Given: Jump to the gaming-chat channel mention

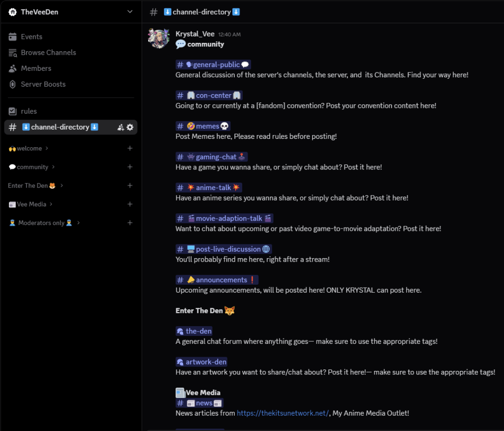Looking at the screenshot, I should click(212, 157).
